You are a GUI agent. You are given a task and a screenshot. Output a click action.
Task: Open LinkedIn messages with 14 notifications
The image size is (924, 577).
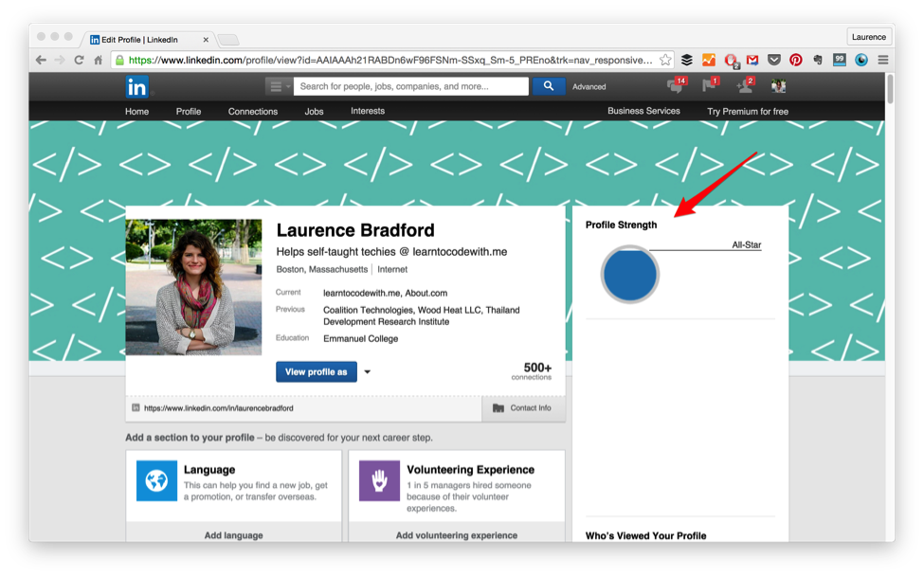pos(676,88)
